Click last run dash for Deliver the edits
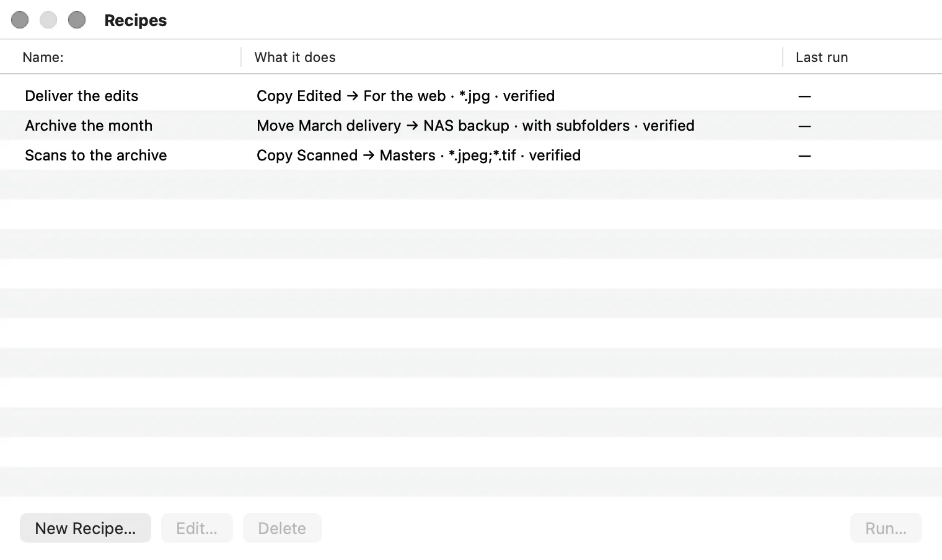Screen dimensions: 942x560 click(x=804, y=96)
